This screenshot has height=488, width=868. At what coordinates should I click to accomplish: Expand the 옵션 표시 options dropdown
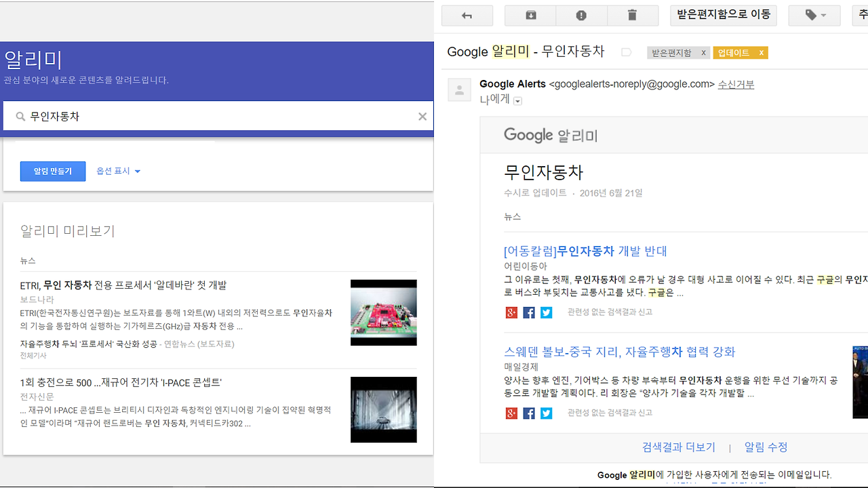point(118,171)
